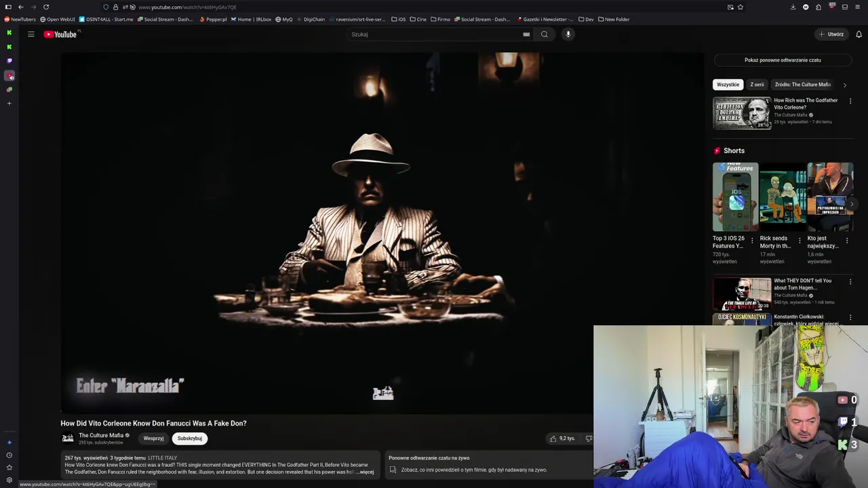The height and width of the screenshot is (488, 868).
Task: Open the MyQ bookmark
Action: (x=283, y=19)
